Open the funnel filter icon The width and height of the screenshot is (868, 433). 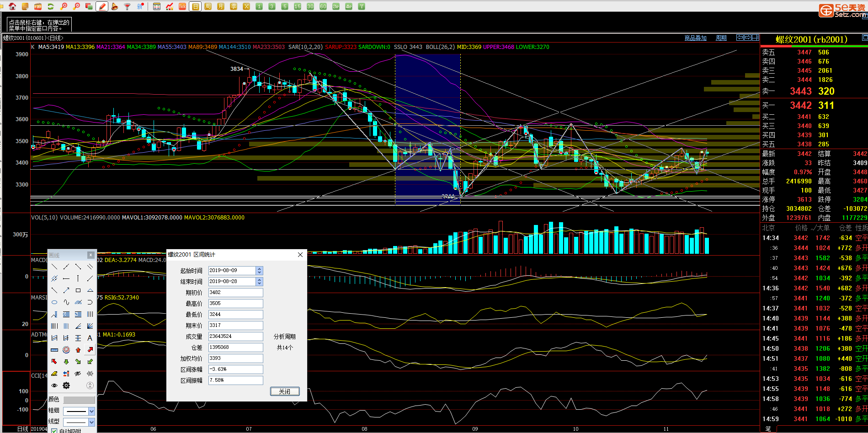tap(128, 6)
